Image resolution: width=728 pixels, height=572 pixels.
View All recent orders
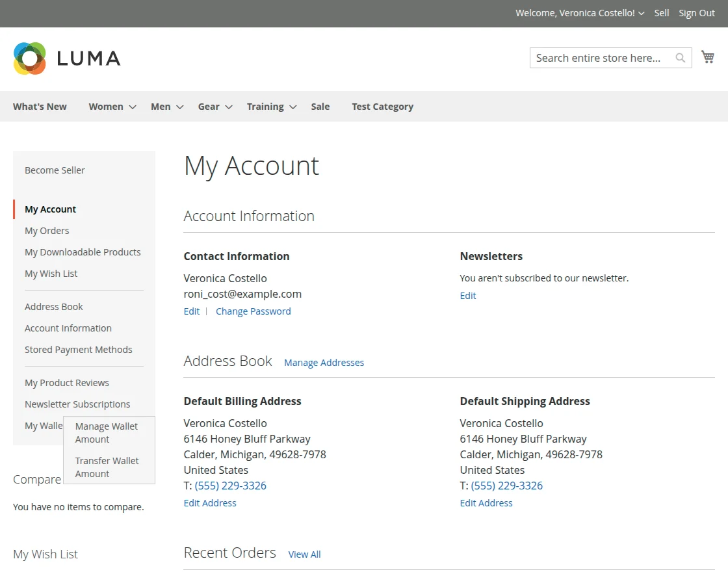(x=304, y=554)
